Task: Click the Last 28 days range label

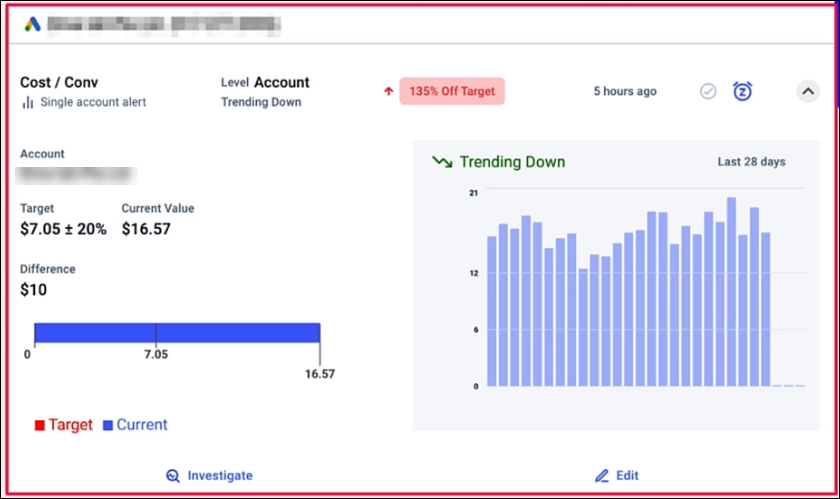Action: pyautogui.click(x=752, y=162)
